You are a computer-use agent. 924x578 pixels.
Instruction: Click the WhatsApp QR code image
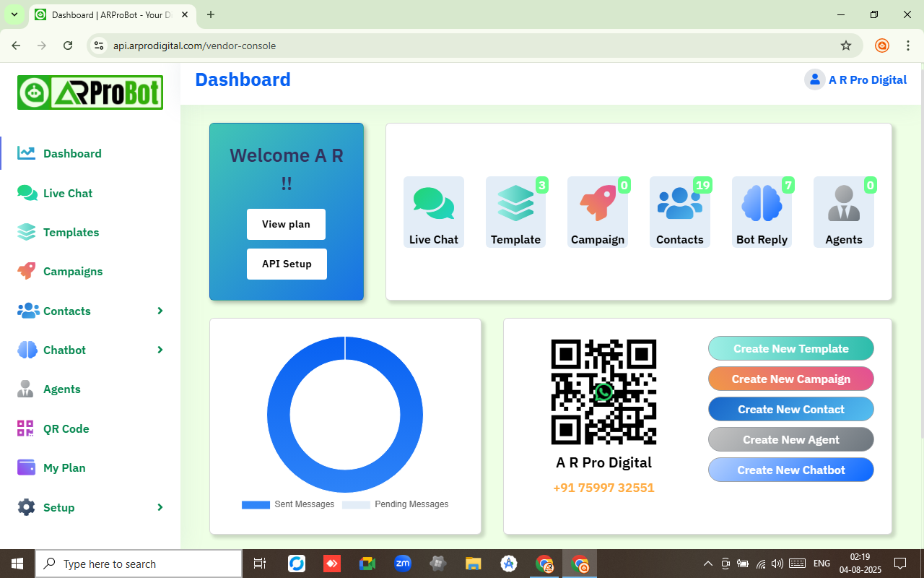603,392
